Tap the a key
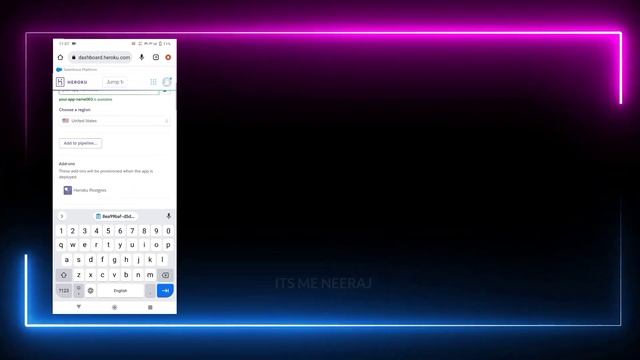 [67, 260]
